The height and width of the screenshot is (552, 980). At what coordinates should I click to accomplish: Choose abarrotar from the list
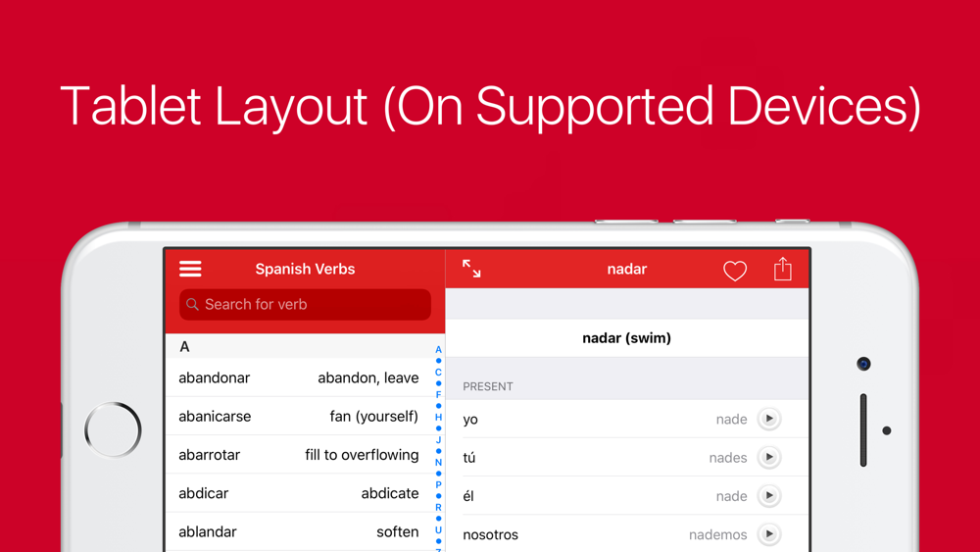[299, 455]
